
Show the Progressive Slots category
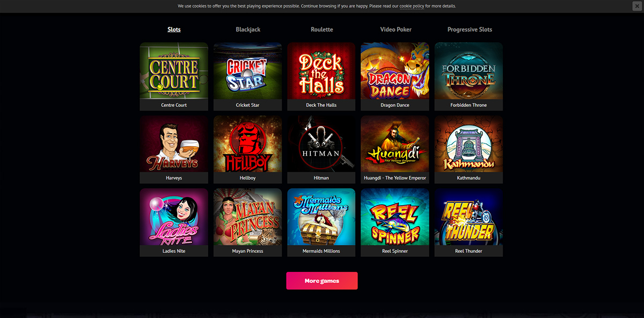470,30
